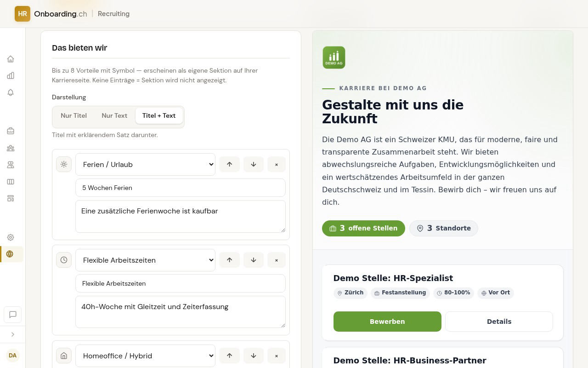The height and width of the screenshot is (368, 588).
Task: Click the Demo Stelle: HR-Spezialist title
Action: (x=393, y=278)
